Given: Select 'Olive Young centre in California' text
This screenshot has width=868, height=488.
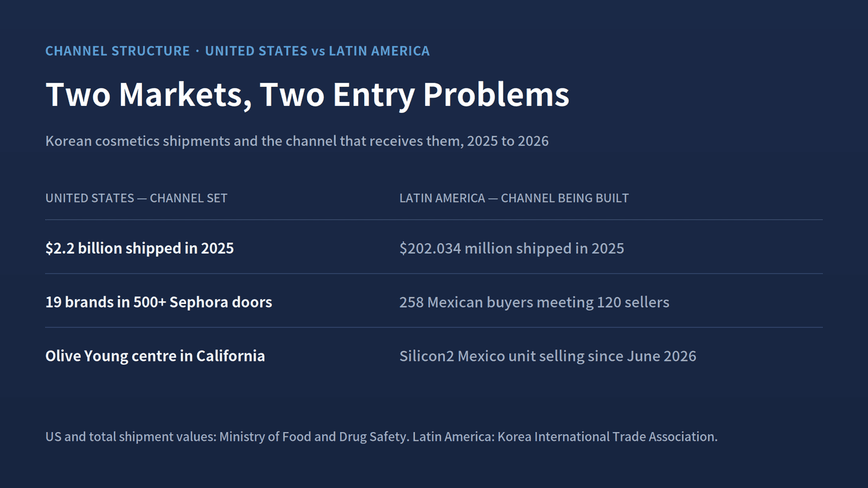Looking at the screenshot, I should pos(155,356).
